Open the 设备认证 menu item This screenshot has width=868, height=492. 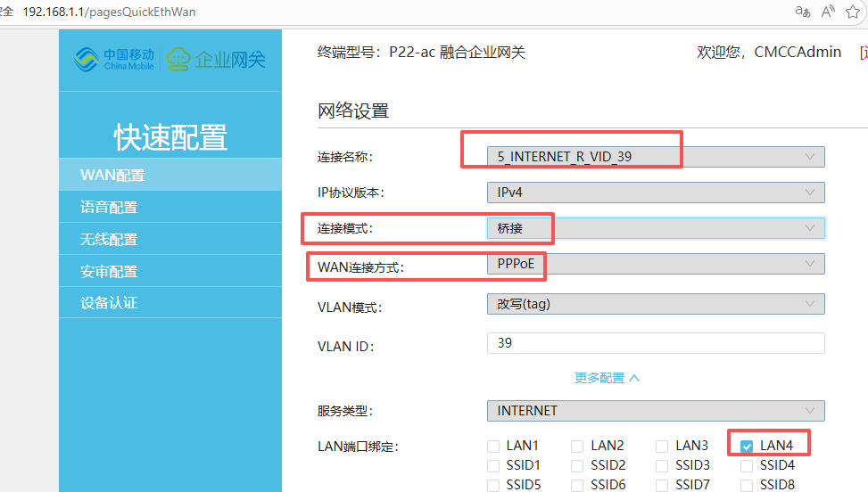click(170, 302)
